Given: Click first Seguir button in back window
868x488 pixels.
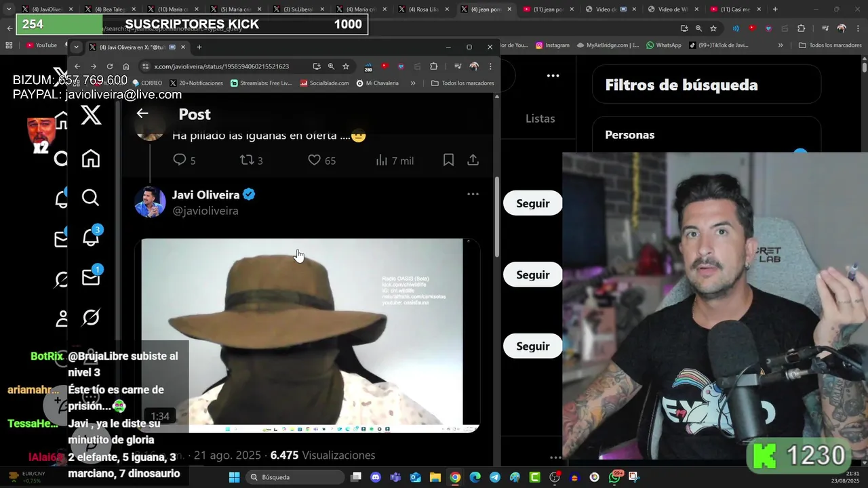Looking at the screenshot, I should (x=532, y=203).
